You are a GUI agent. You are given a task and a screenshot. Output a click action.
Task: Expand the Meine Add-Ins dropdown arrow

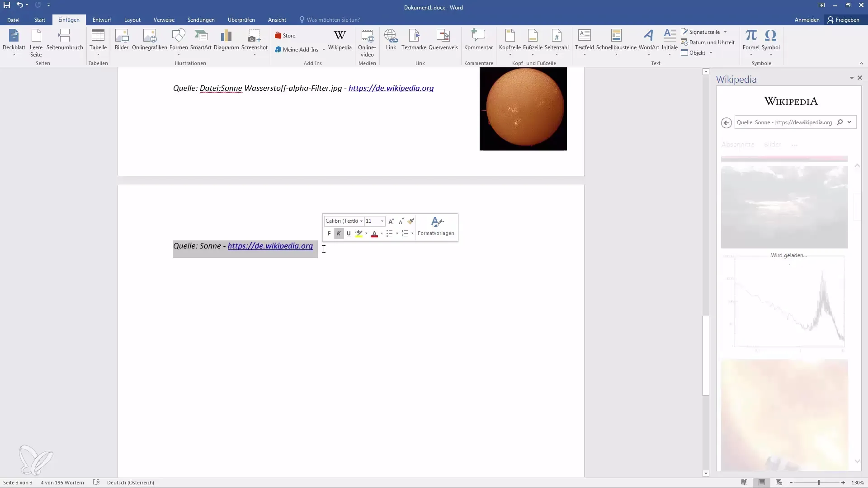[324, 50]
